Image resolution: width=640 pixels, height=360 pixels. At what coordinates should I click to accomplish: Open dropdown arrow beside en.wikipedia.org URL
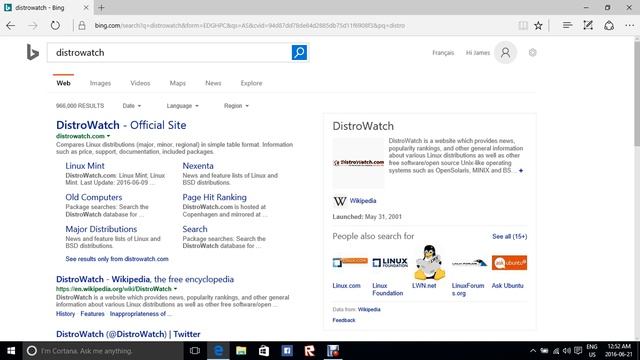[176, 289]
